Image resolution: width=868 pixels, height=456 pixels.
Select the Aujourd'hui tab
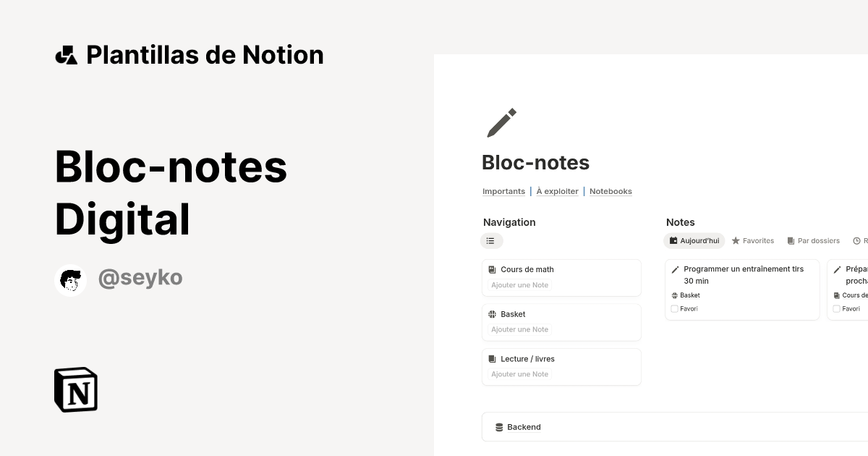click(x=694, y=240)
